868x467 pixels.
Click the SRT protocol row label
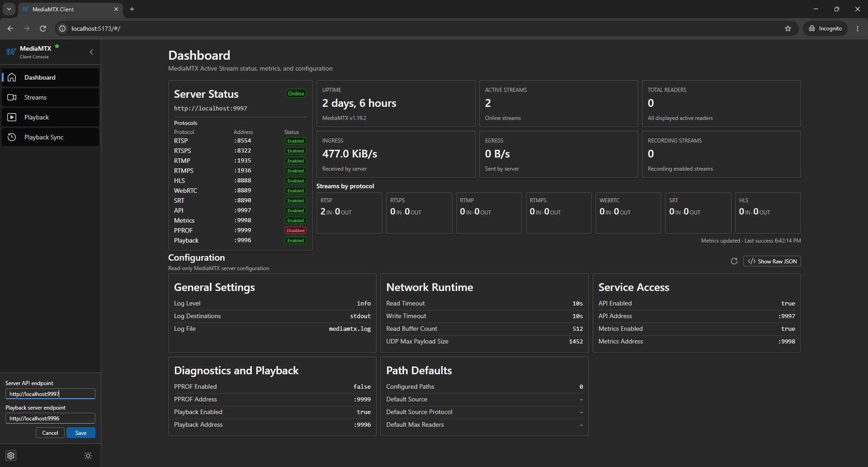(x=179, y=200)
